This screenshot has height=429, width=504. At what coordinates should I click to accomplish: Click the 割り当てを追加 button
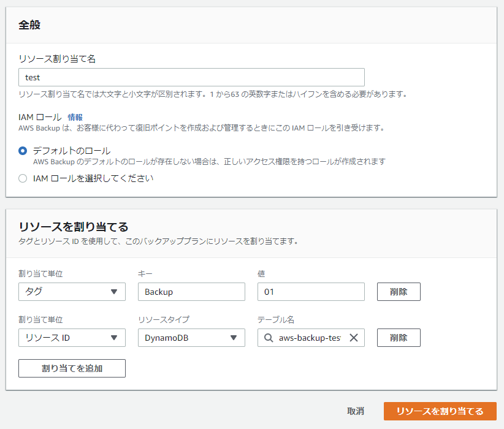click(72, 368)
